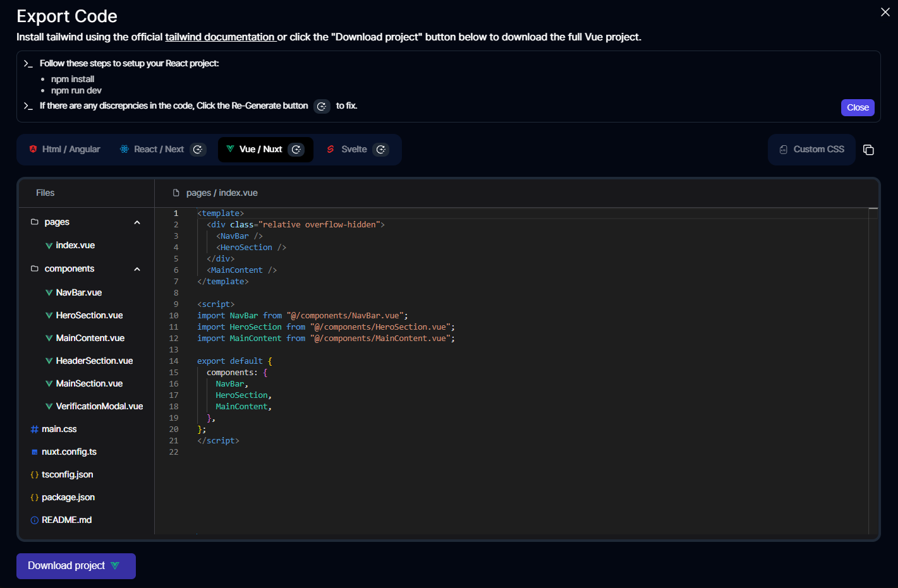Click the Angular logo icon
The height and width of the screenshot is (588, 898).
click(33, 149)
